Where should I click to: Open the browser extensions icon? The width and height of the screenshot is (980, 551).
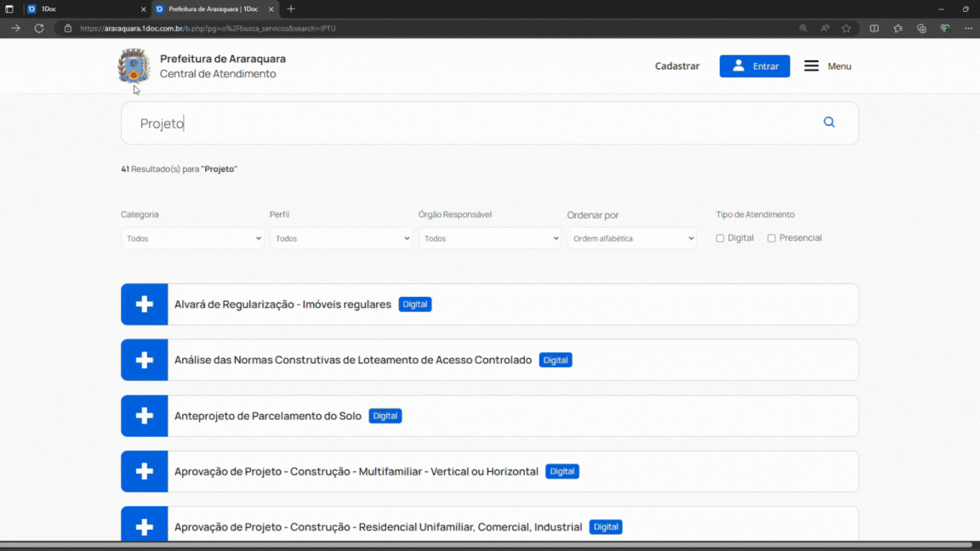pos(921,27)
